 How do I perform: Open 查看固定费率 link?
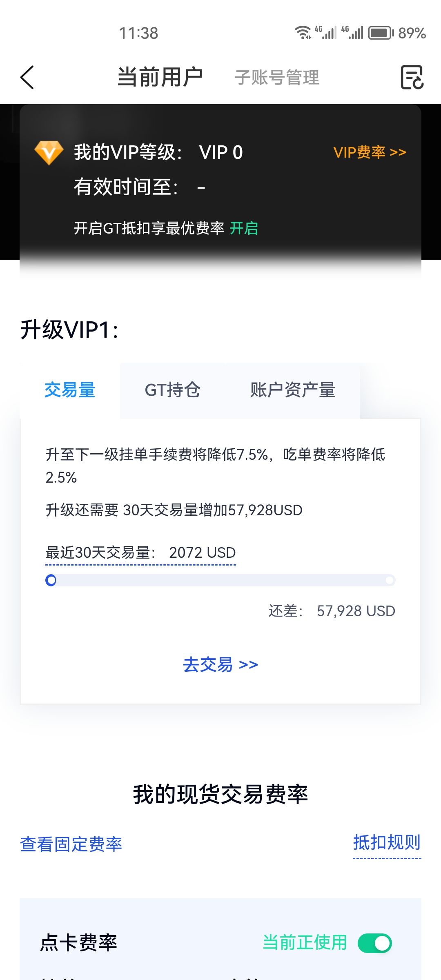71,844
